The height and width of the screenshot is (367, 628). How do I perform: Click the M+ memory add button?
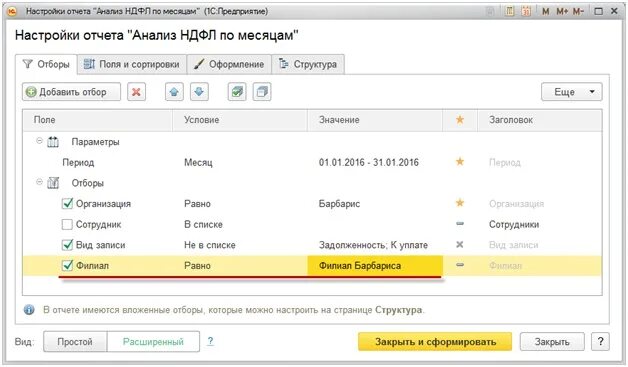562,11
